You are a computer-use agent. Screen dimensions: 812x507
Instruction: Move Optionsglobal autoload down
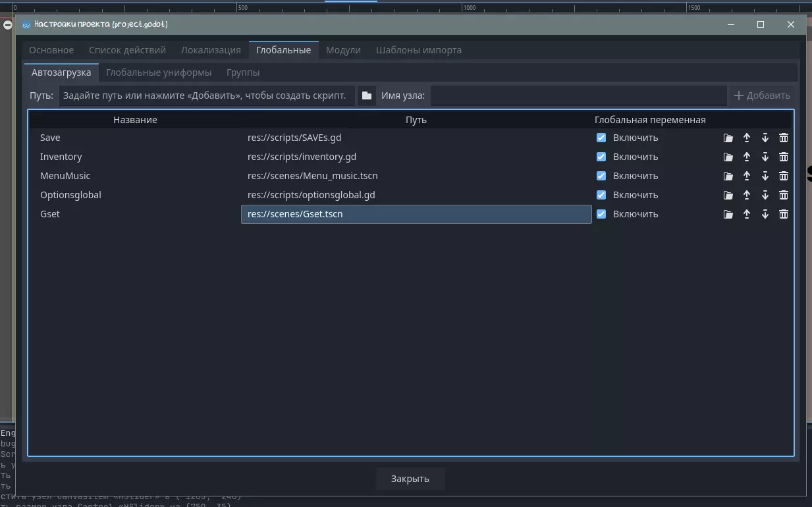[x=765, y=195]
